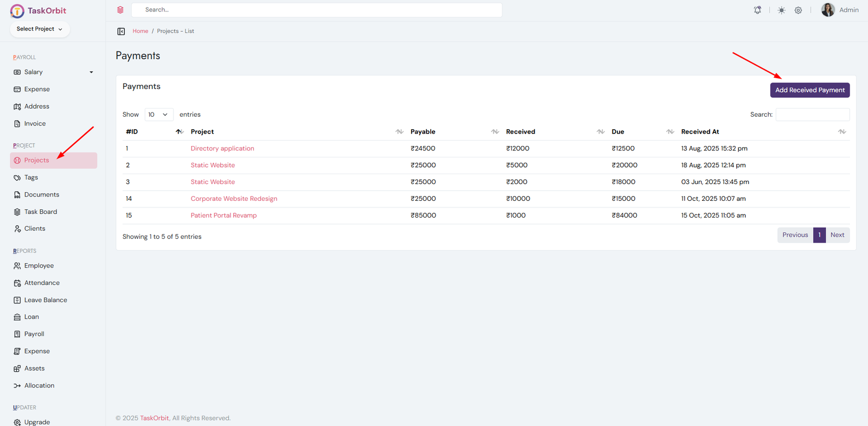Expand the Salary menu arrow
The image size is (868, 426).
[x=91, y=72]
